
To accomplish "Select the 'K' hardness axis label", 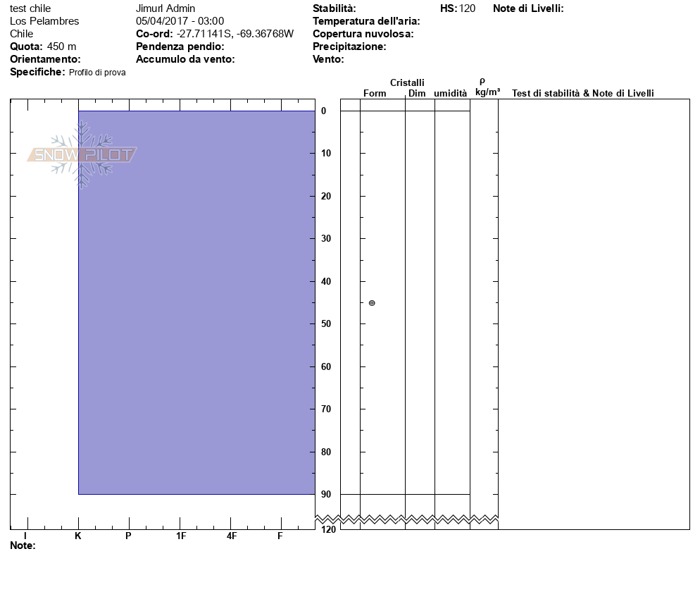I will tap(78, 536).
